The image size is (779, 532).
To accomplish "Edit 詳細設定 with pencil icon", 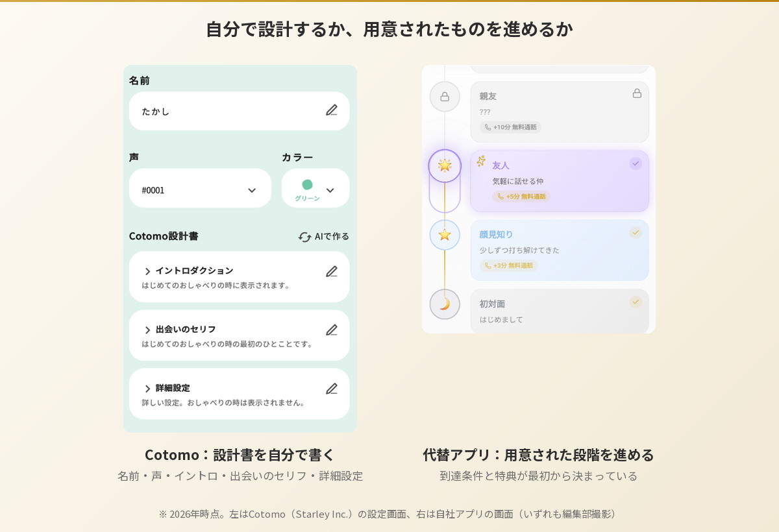I will [332, 388].
